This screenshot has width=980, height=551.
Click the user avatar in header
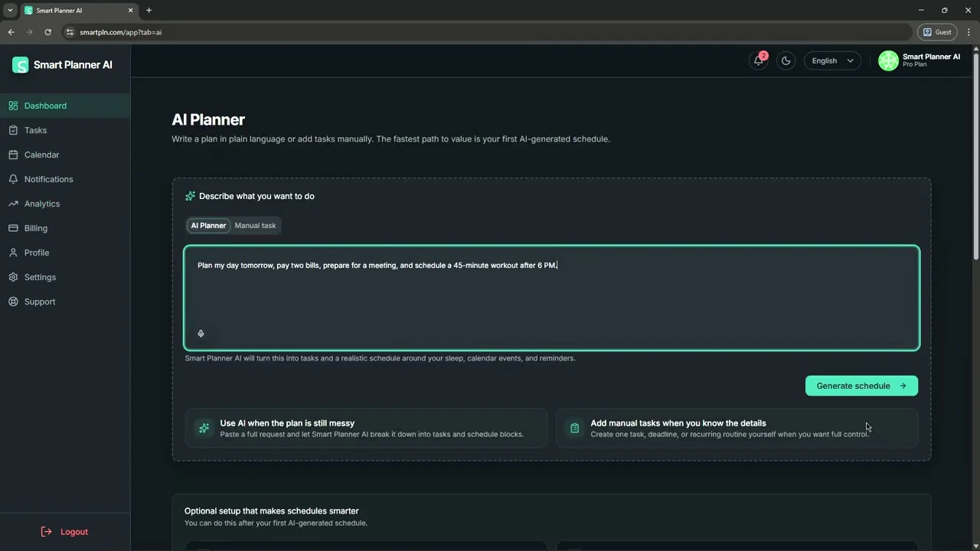888,60
